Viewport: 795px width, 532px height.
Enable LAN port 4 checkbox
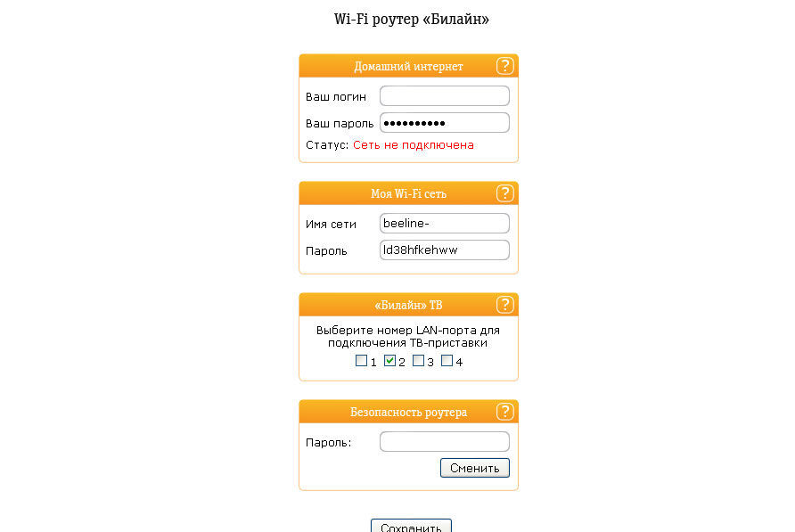pos(447,361)
